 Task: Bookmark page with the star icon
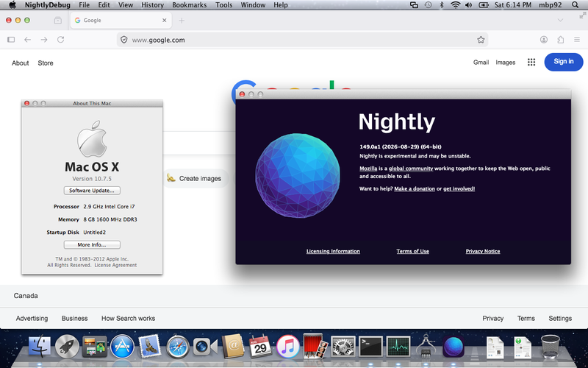pyautogui.click(x=481, y=40)
